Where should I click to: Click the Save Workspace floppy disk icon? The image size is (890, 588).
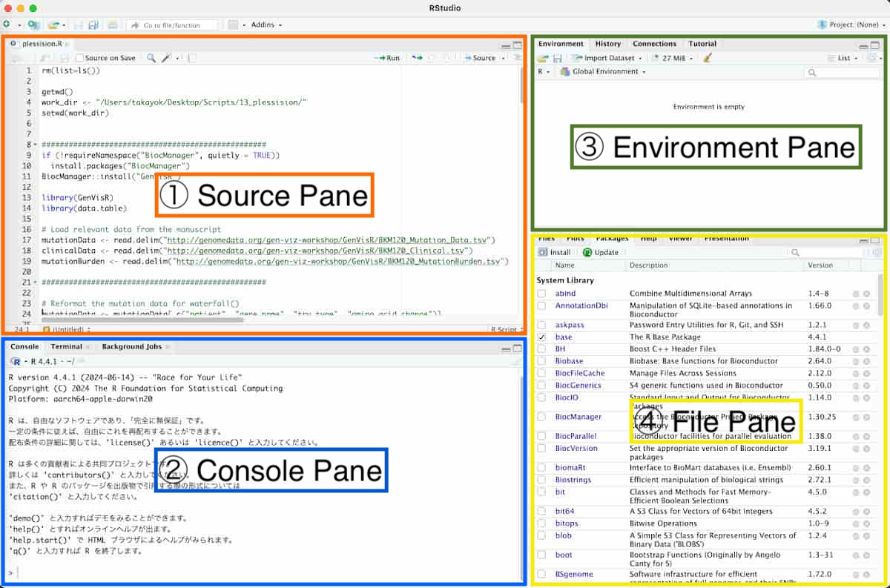[557, 58]
